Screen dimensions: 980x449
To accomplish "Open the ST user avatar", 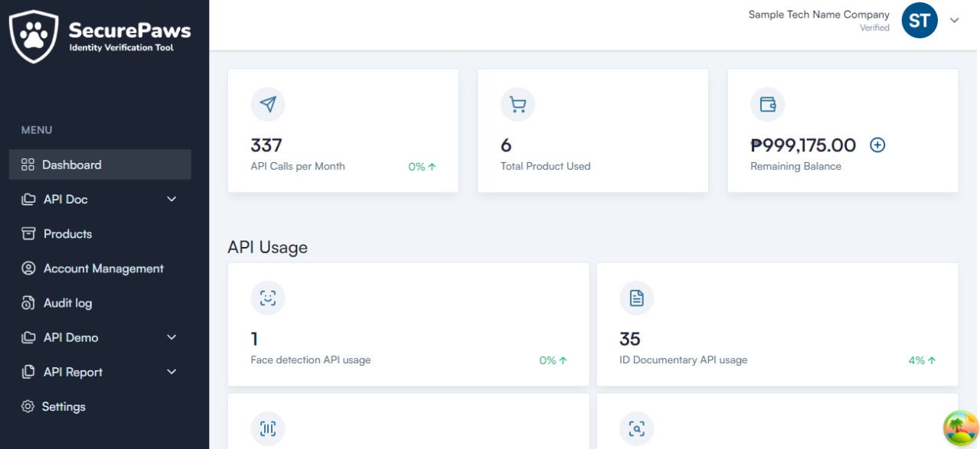I will click(920, 21).
